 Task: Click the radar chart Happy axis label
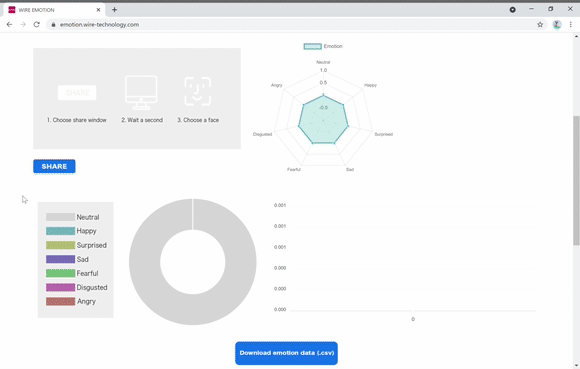[370, 85]
